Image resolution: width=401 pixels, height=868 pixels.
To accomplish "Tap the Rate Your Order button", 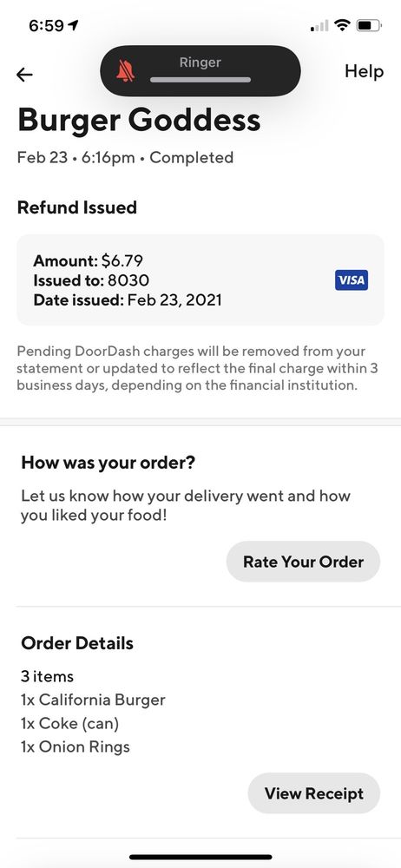I will (303, 562).
